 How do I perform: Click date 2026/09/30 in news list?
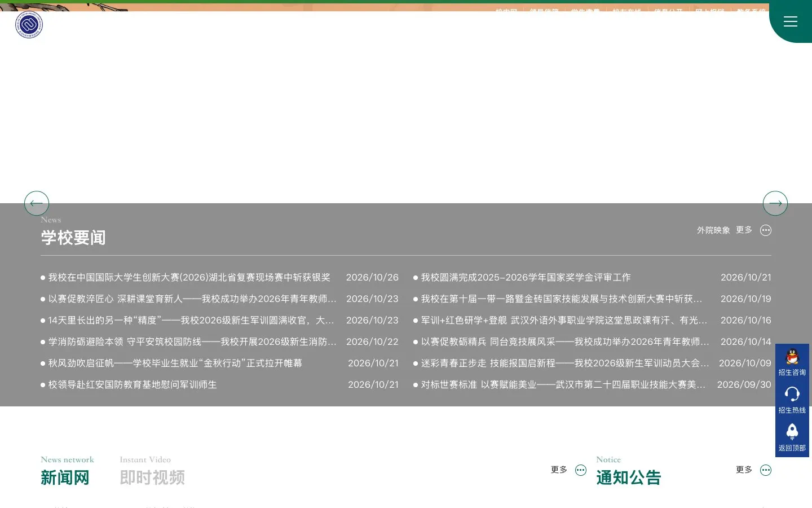coord(744,385)
